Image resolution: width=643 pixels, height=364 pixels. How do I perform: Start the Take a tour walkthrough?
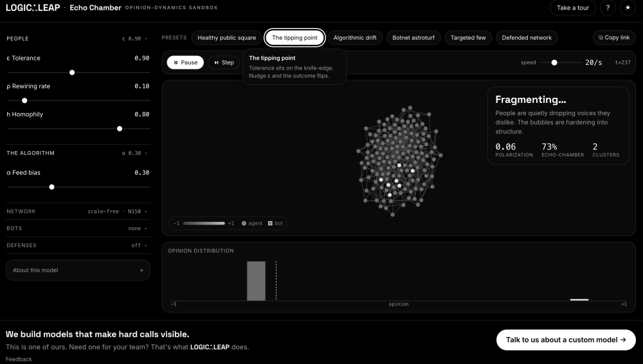tap(572, 8)
